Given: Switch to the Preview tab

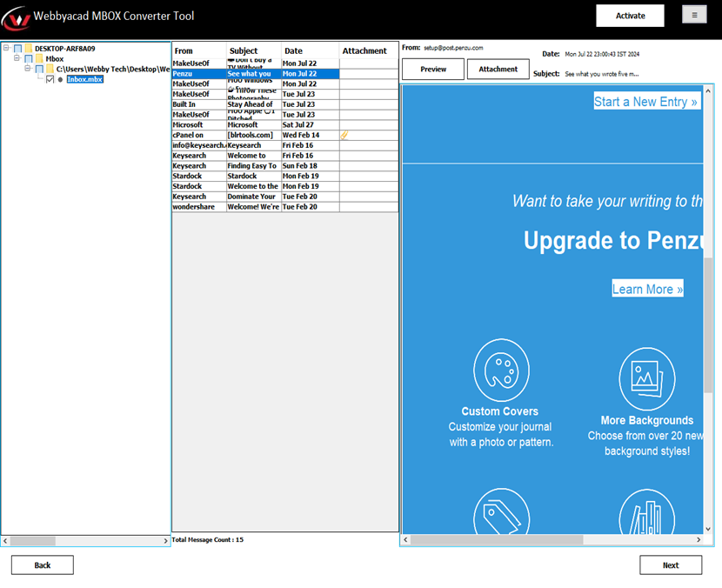Looking at the screenshot, I should (433, 69).
